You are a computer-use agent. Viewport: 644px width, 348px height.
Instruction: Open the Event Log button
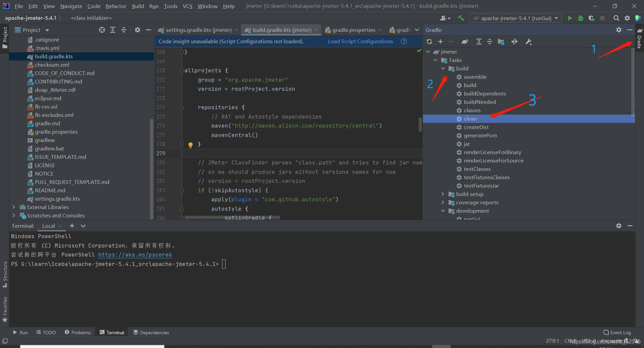pos(617,332)
